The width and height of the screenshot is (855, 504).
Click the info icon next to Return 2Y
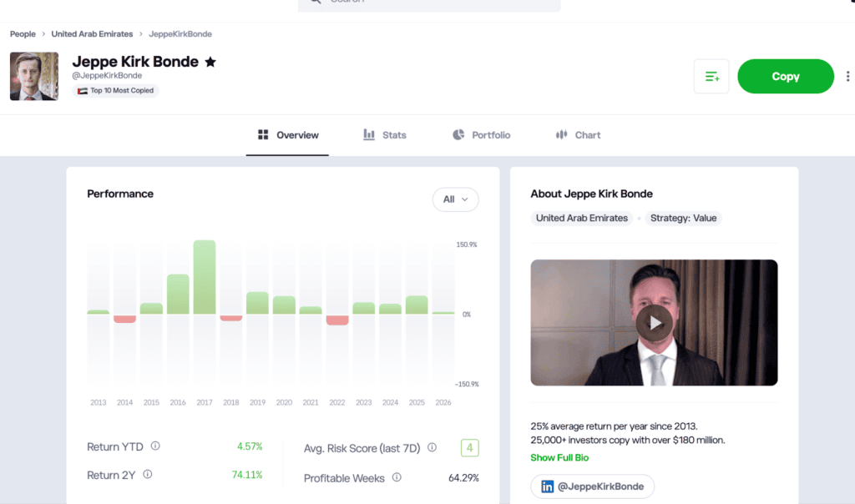click(148, 475)
